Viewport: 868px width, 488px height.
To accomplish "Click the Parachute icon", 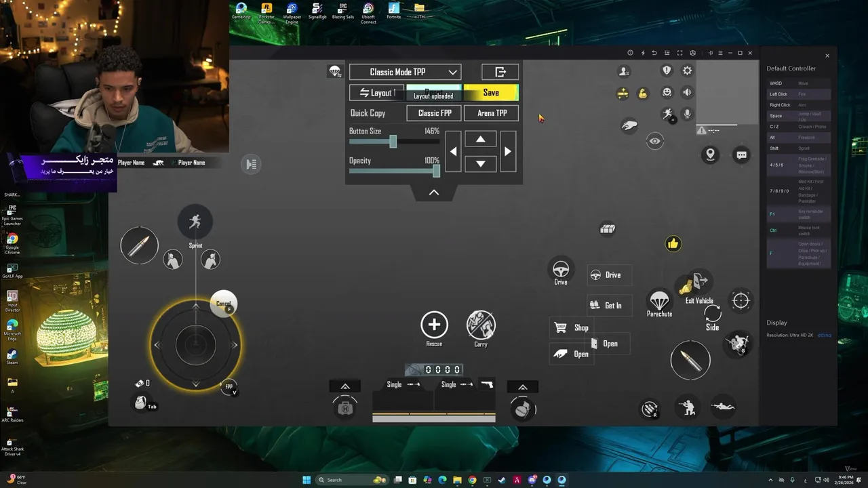I will coord(659,300).
